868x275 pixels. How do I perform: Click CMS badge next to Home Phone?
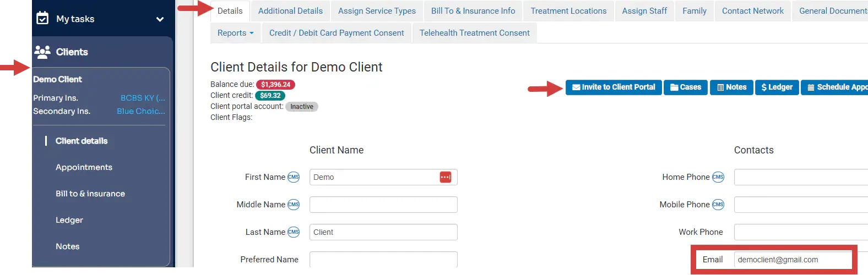(718, 177)
